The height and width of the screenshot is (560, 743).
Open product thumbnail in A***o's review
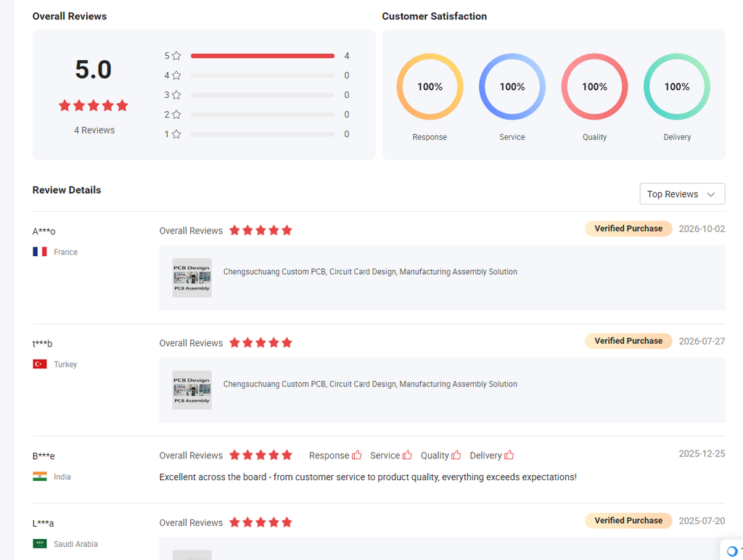coord(192,278)
